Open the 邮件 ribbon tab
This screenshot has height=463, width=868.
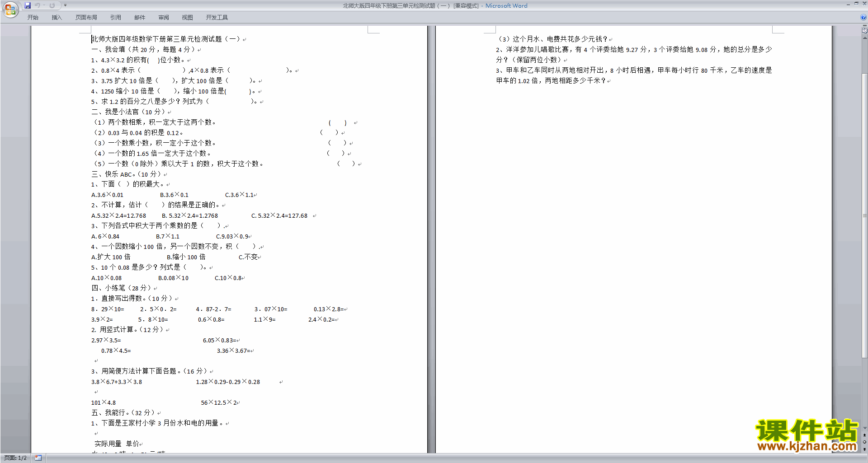pos(140,18)
